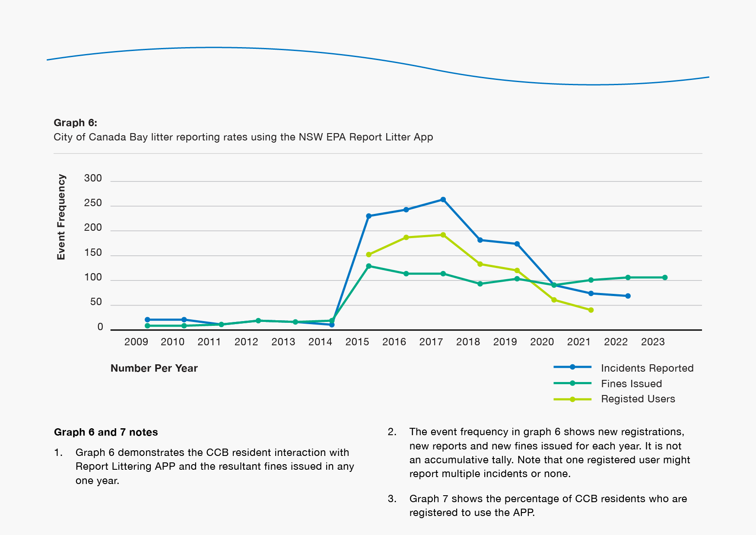Select the y-axis value 200

pyautogui.click(x=93, y=227)
